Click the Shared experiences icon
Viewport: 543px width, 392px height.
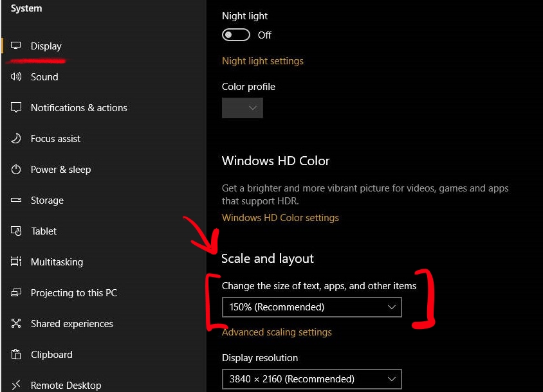(x=16, y=323)
